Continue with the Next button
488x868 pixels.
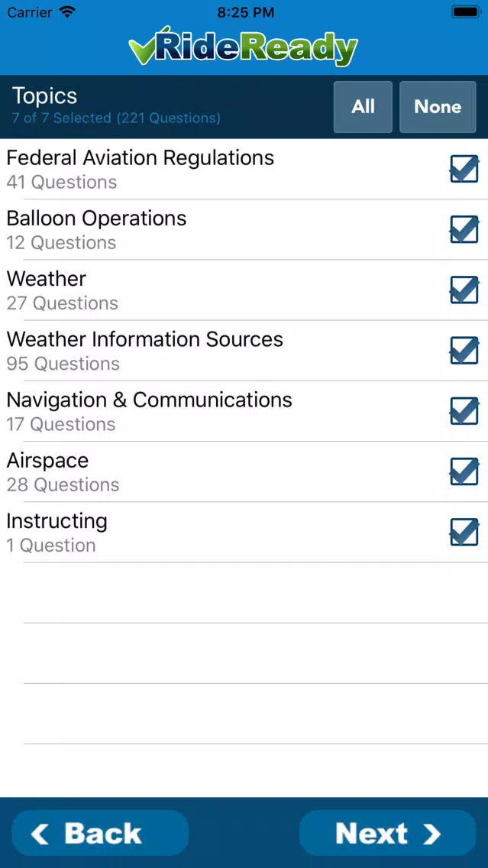pos(388,833)
